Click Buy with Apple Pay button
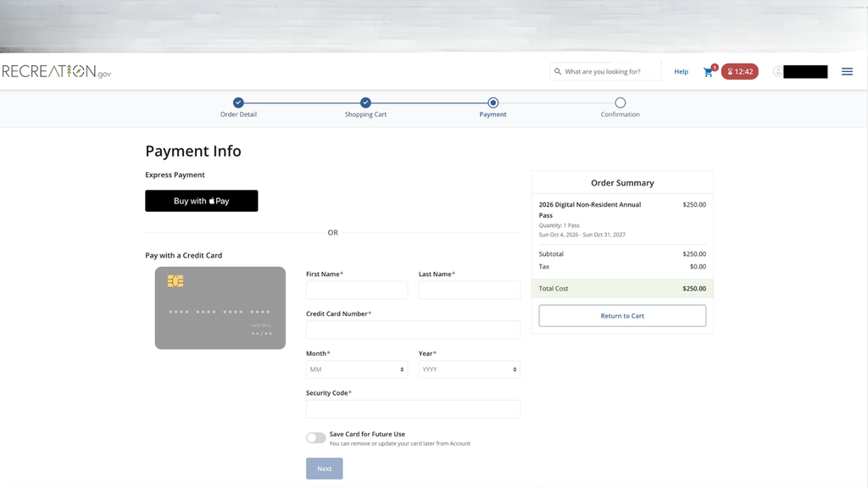The width and height of the screenshot is (868, 488). coord(202,201)
